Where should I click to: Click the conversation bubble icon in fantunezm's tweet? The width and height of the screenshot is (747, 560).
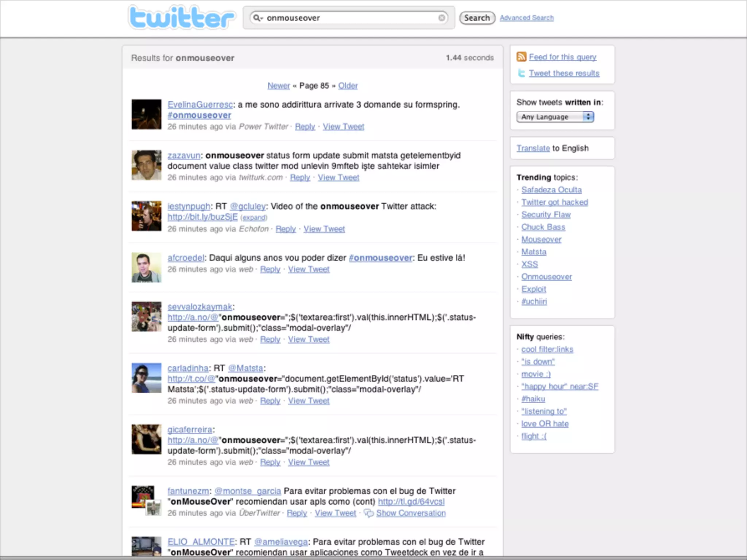[x=369, y=513]
